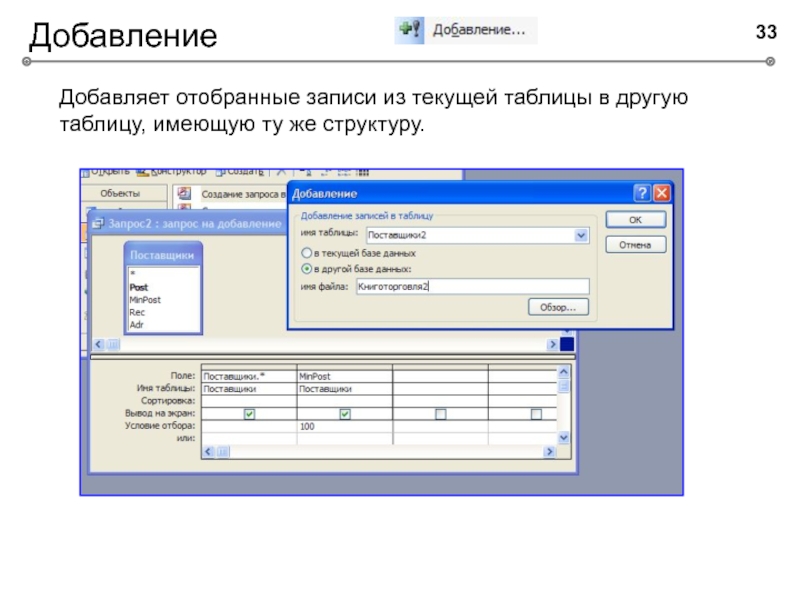This screenshot has height=600, width=800.
Task: Click the query grid scroll right arrow
Action: 549,452
